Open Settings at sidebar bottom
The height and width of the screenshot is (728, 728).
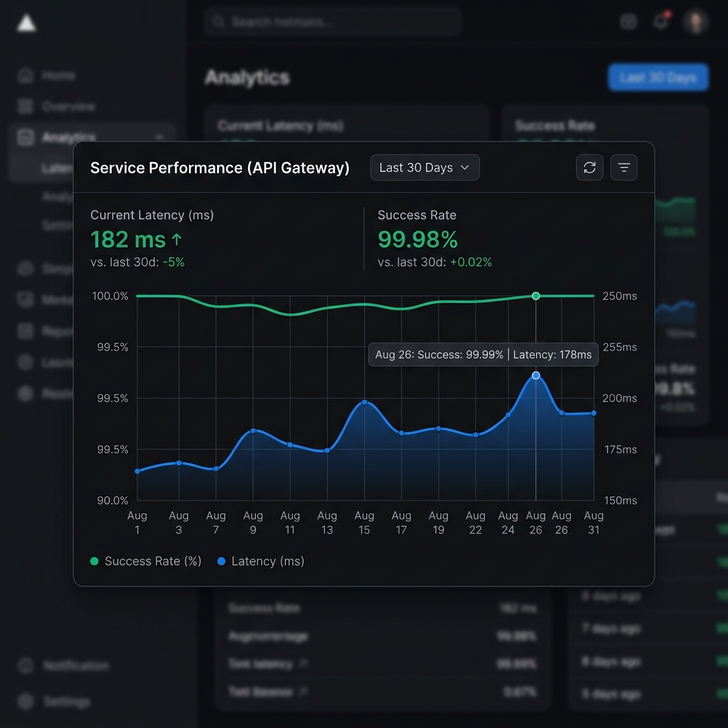tap(67, 701)
